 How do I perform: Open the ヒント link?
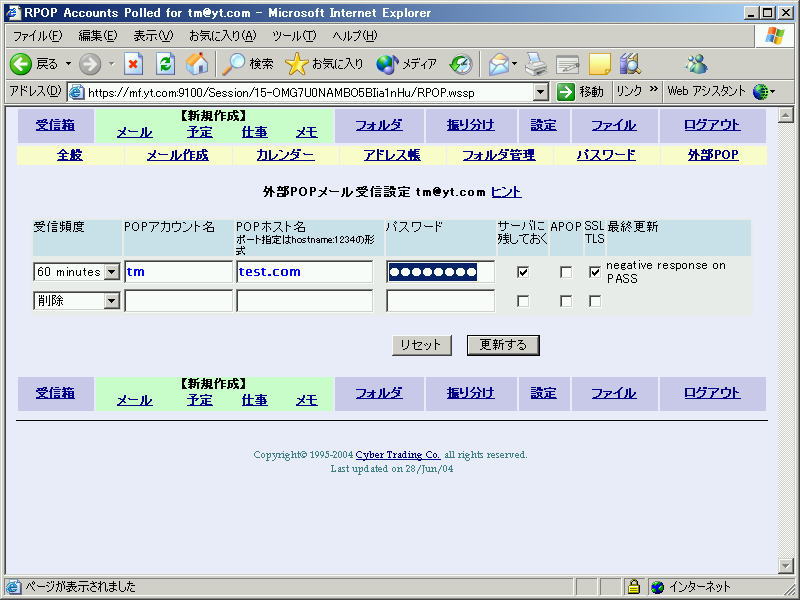tap(505, 192)
